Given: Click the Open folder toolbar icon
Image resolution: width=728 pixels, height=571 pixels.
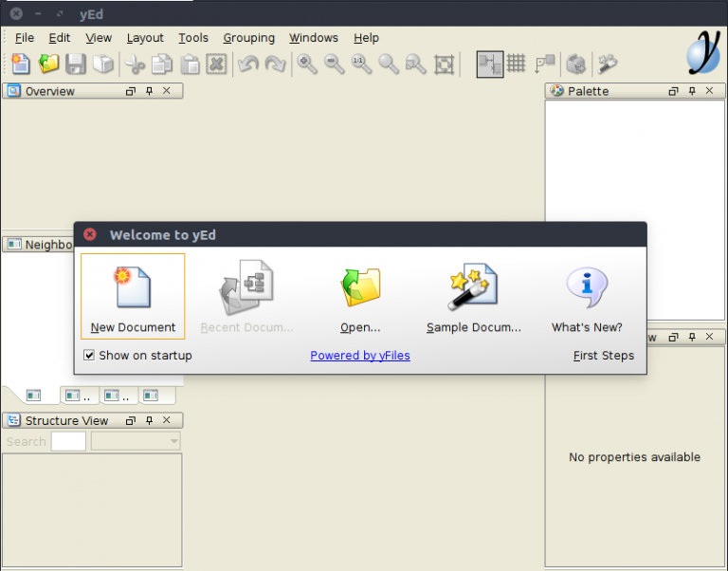Looking at the screenshot, I should click(48, 64).
